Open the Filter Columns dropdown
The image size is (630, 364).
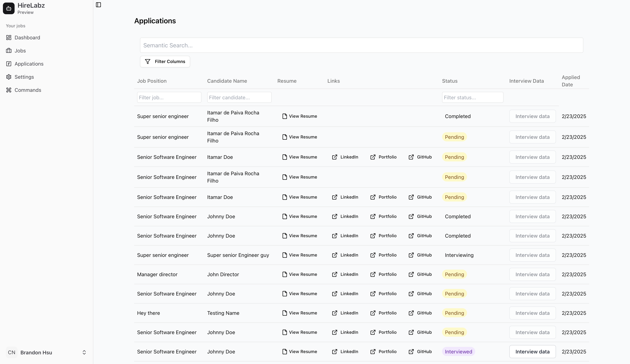click(x=165, y=61)
